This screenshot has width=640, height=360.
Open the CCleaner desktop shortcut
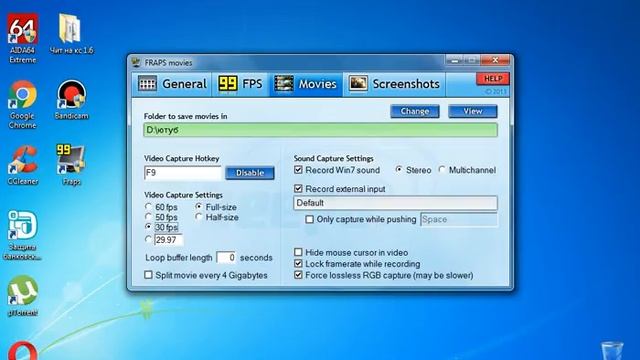22,165
